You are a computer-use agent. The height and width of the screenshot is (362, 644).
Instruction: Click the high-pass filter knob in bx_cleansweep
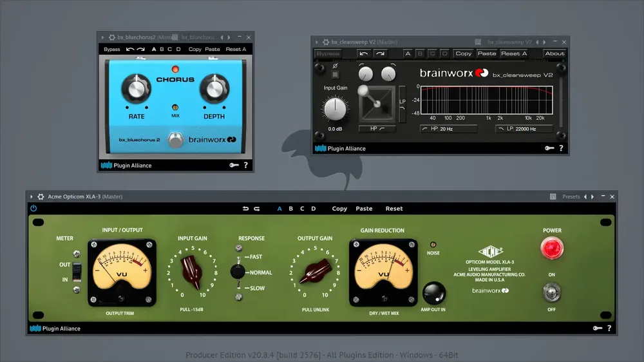coord(366,74)
